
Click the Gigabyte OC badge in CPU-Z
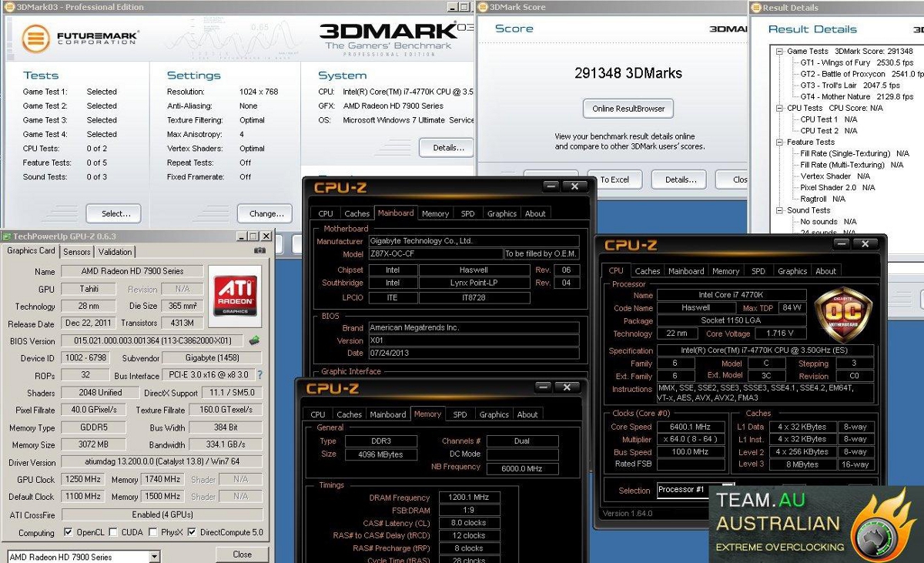[x=843, y=315]
